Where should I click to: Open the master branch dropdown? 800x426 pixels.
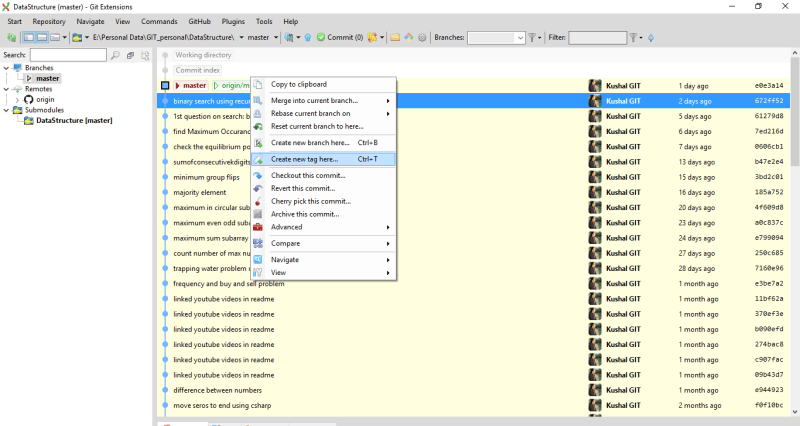[276, 37]
